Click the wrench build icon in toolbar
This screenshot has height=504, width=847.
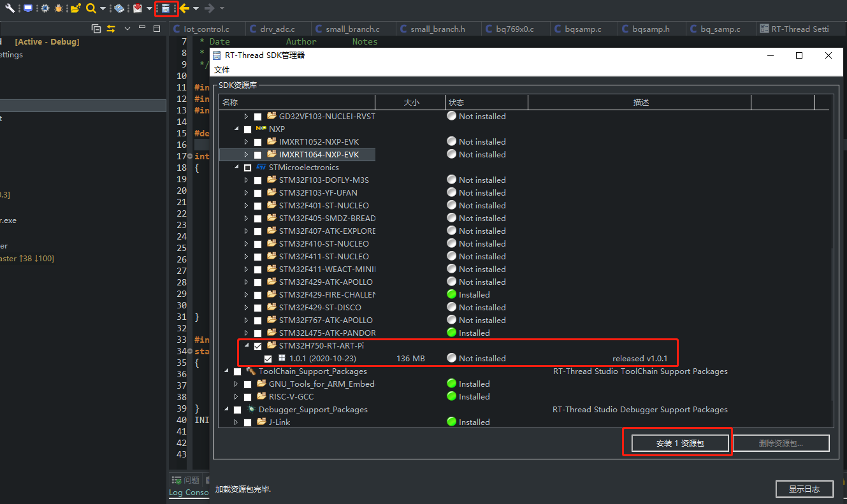pyautogui.click(x=10, y=8)
